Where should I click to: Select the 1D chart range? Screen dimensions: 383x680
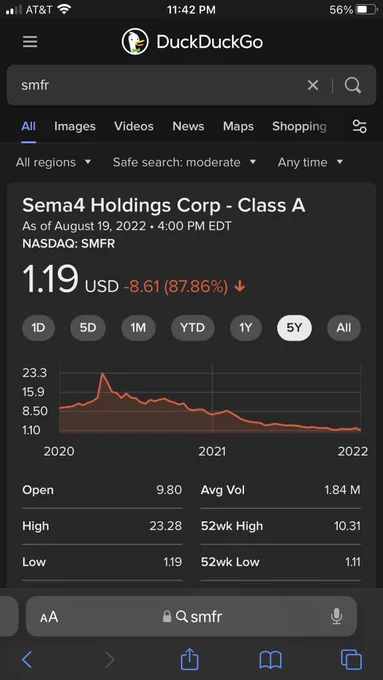[x=38, y=328]
